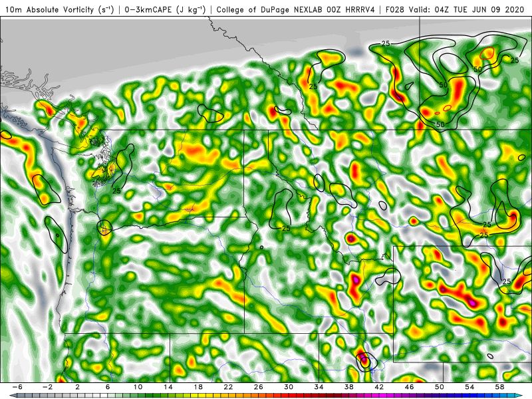
Task: Click the '46' colorbar tick label
Action: tap(410, 387)
